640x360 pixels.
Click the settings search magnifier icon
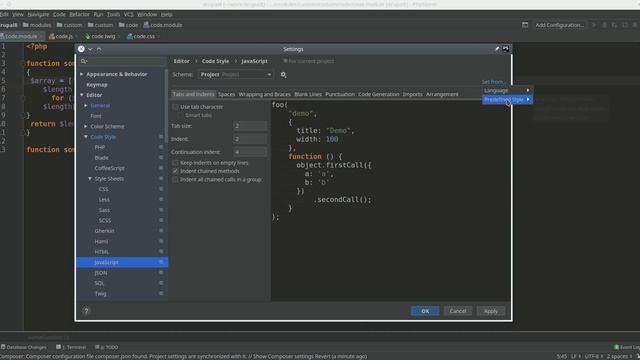(84, 61)
